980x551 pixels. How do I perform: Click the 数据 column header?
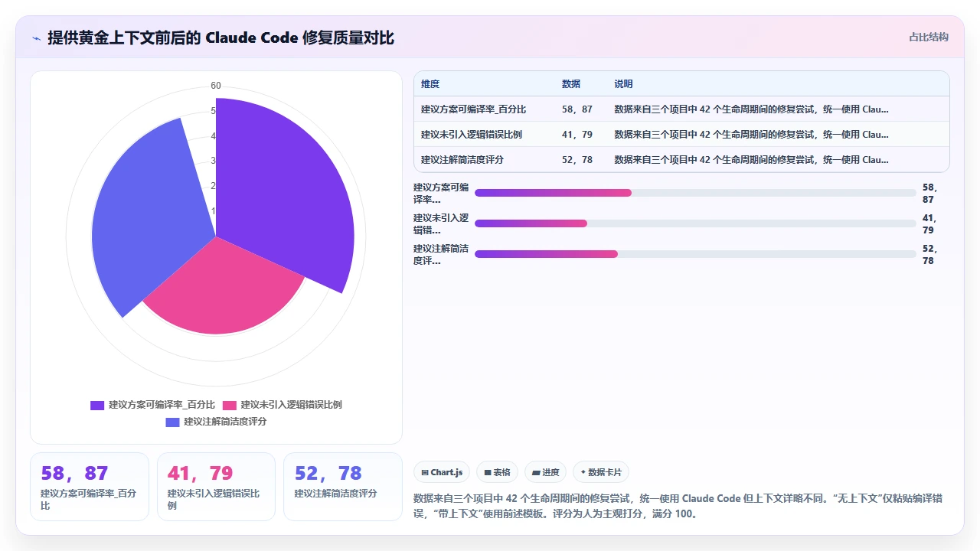[571, 84]
